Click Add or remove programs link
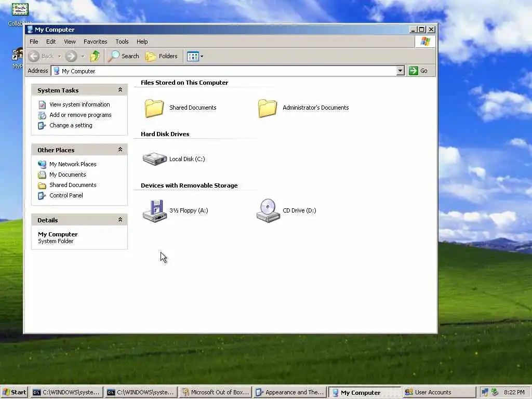 tap(81, 115)
